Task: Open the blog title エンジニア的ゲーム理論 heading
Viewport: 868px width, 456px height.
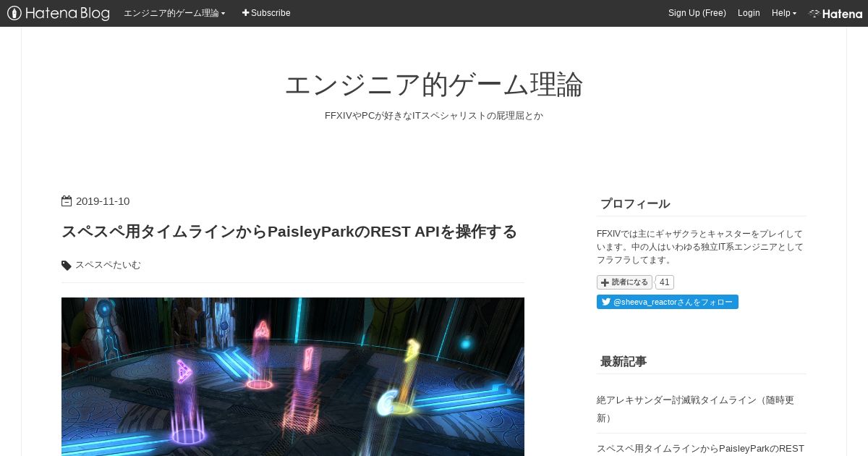Action: pyautogui.click(x=434, y=85)
